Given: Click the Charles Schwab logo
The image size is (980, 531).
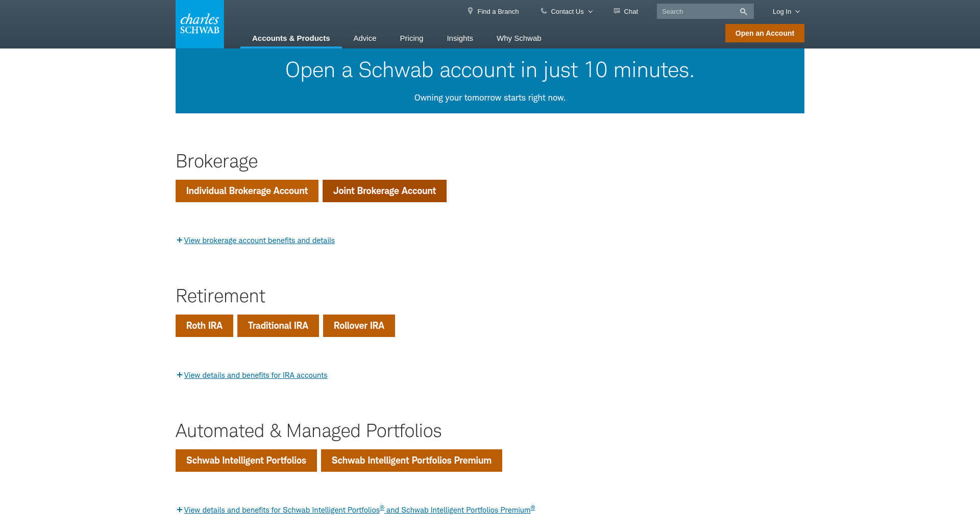Looking at the screenshot, I should coord(200,24).
